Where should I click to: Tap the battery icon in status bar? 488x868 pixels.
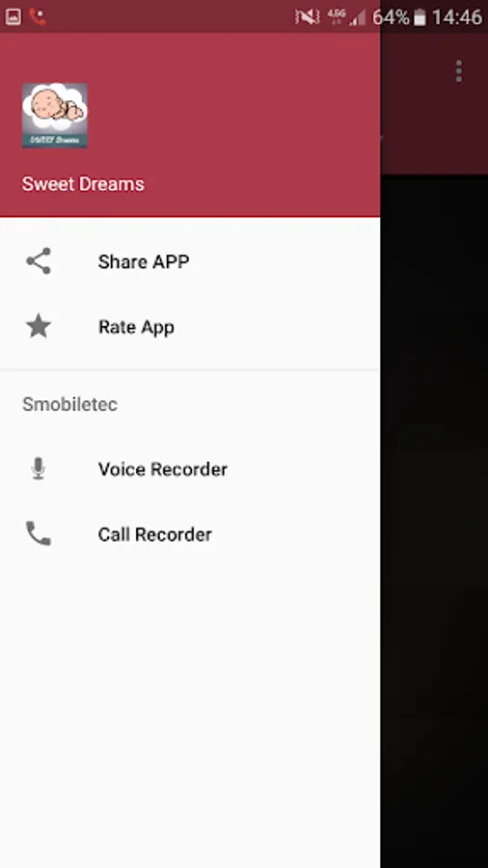(420, 17)
